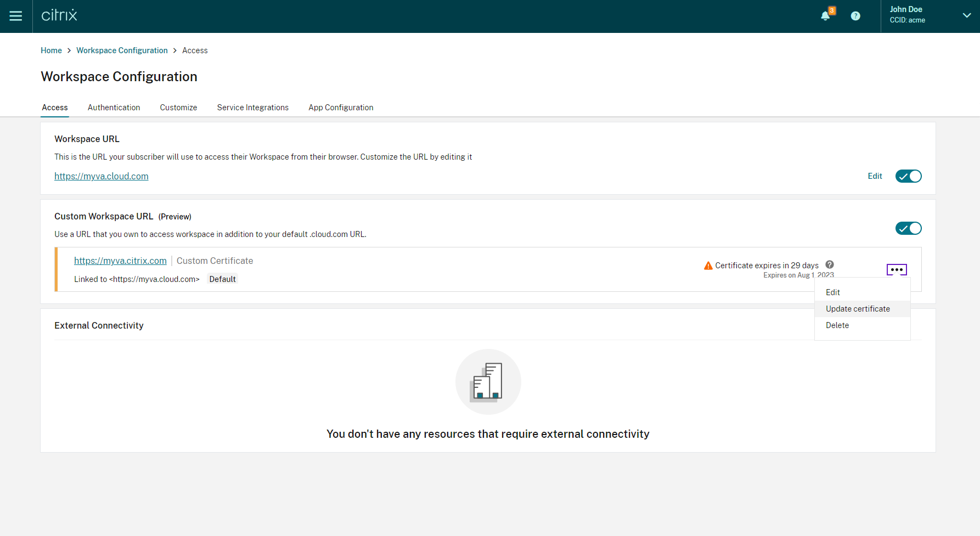Click the Linked to myva.cloud.com text

(137, 279)
